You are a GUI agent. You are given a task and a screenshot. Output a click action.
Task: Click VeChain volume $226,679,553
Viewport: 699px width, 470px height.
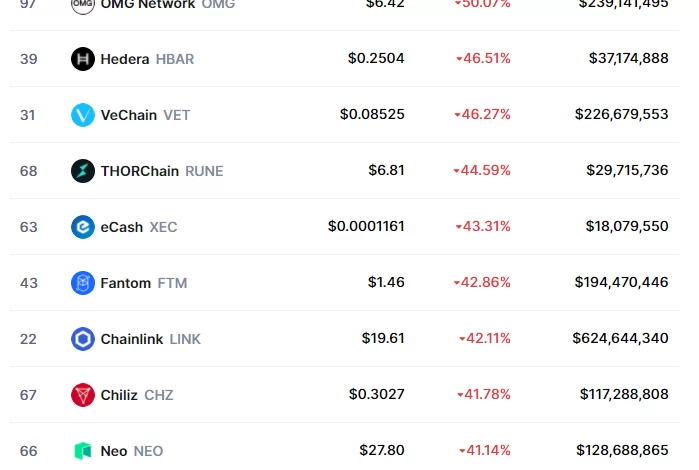[x=621, y=115]
